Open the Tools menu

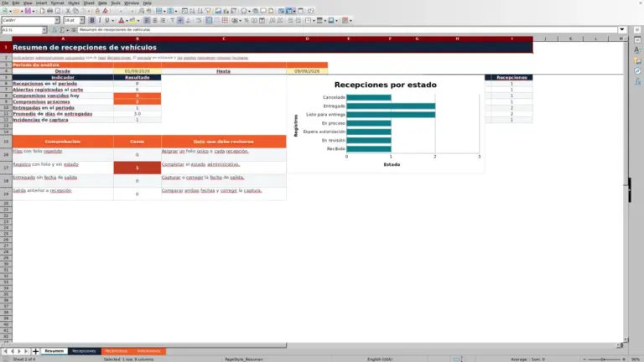116,3
